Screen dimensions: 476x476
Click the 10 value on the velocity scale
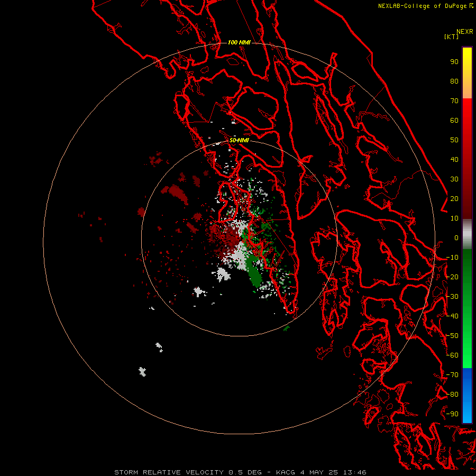point(454,218)
